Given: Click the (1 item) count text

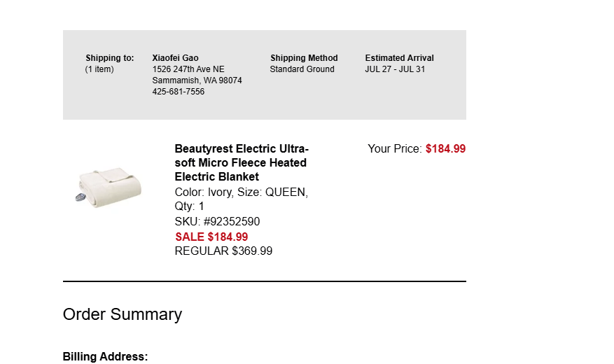Looking at the screenshot, I should point(99,69).
